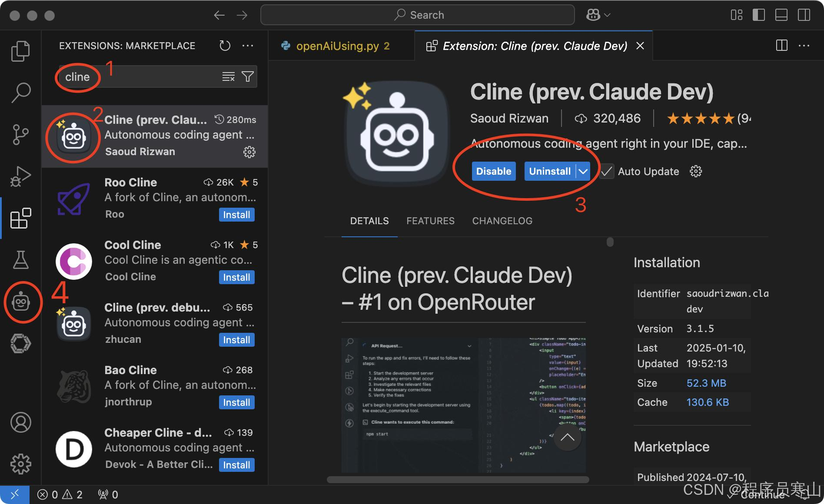This screenshot has width=824, height=504.
Task: Select the Roo Cline list entry
Action: [155, 199]
